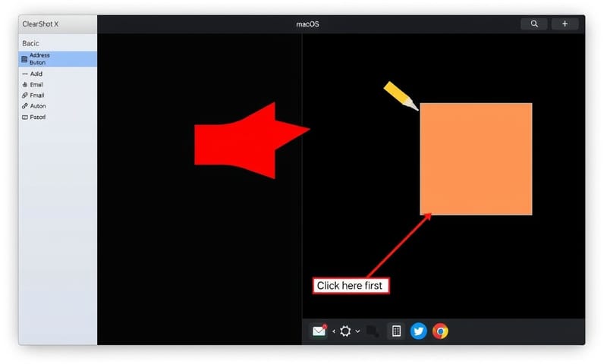The height and width of the screenshot is (364, 607).
Task: Select the Auton link item in sidebar
Action: pos(37,106)
